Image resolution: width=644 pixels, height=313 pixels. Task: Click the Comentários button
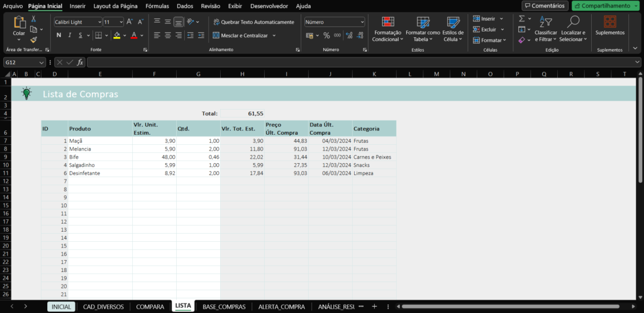545,6
